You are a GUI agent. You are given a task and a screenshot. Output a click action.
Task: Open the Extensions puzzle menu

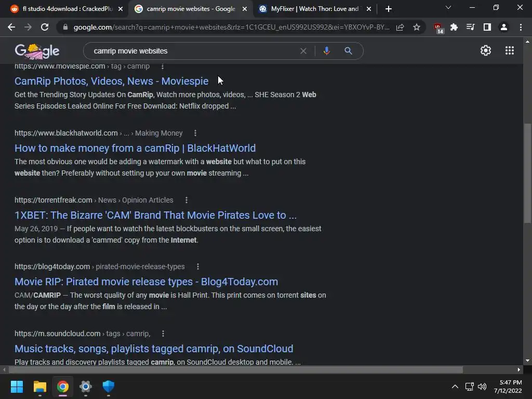click(454, 27)
